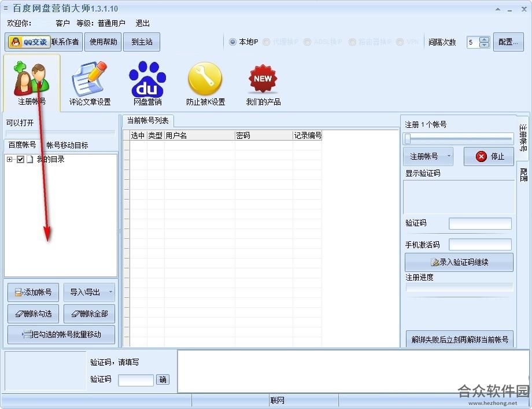532x409 pixels.
Task: Click 录入验证码继续 button
Action: tap(459, 262)
